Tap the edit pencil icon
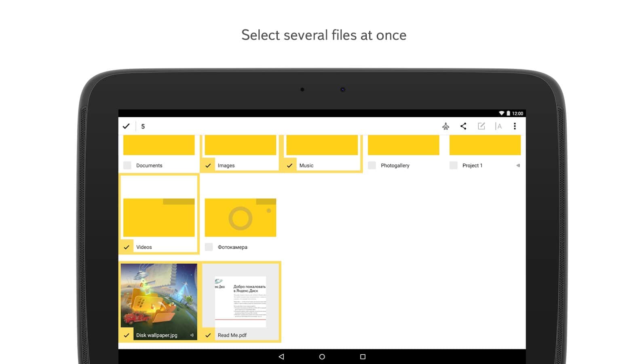 [x=481, y=126]
